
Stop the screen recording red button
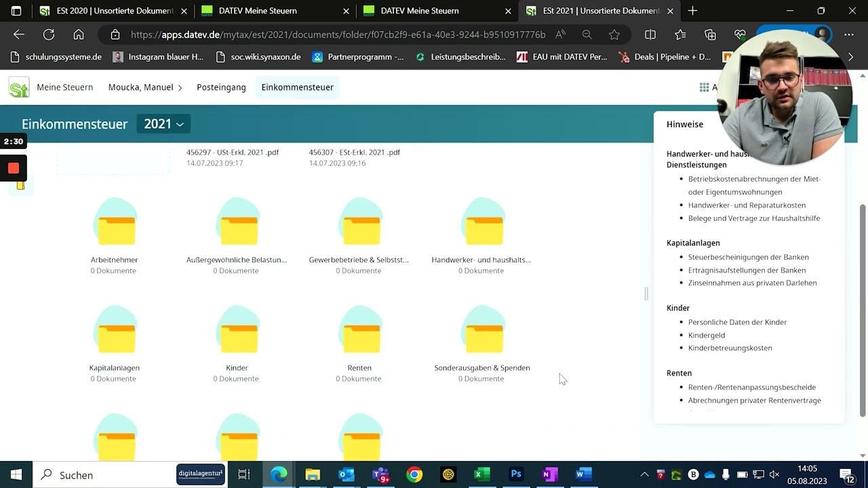[14, 168]
